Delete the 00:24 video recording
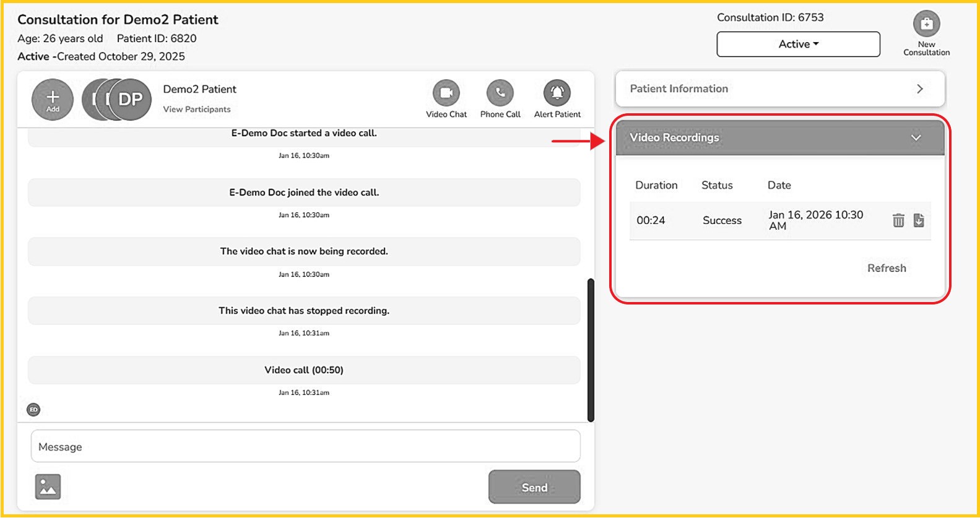This screenshot has width=980, height=518. coord(898,220)
